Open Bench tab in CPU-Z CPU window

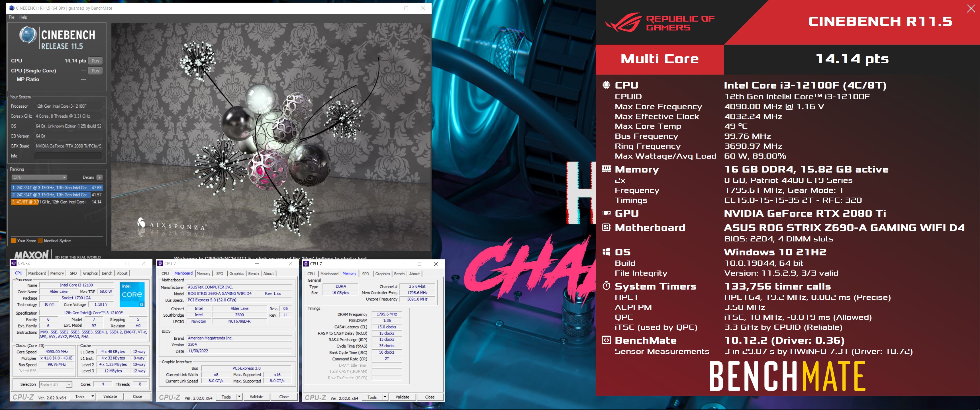[107, 273]
